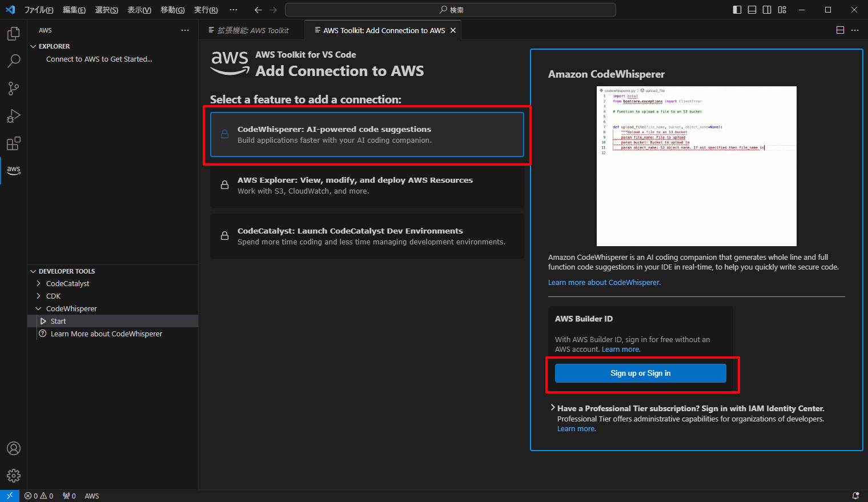Open the Source Control view icon
The height and width of the screenshot is (502, 868).
pos(14,89)
